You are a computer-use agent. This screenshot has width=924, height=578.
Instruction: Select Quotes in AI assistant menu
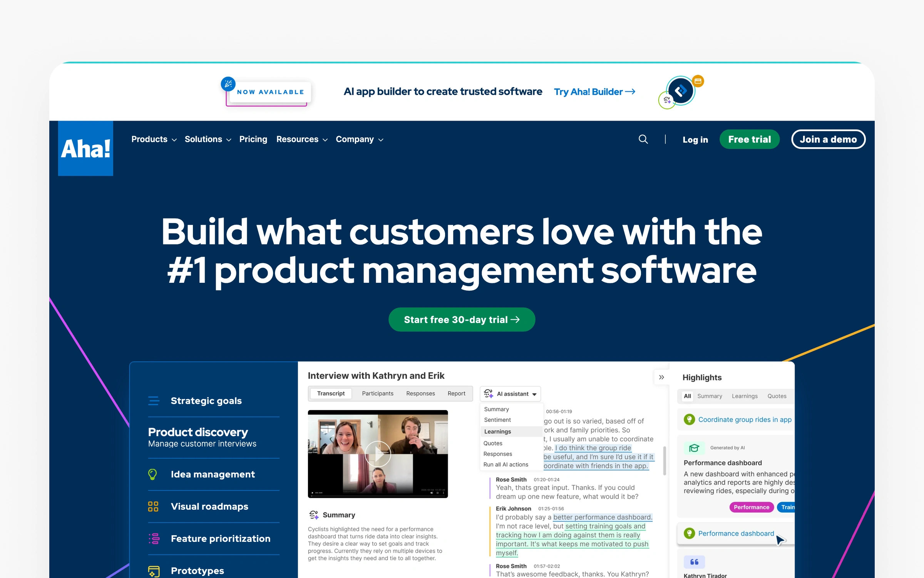493,444
